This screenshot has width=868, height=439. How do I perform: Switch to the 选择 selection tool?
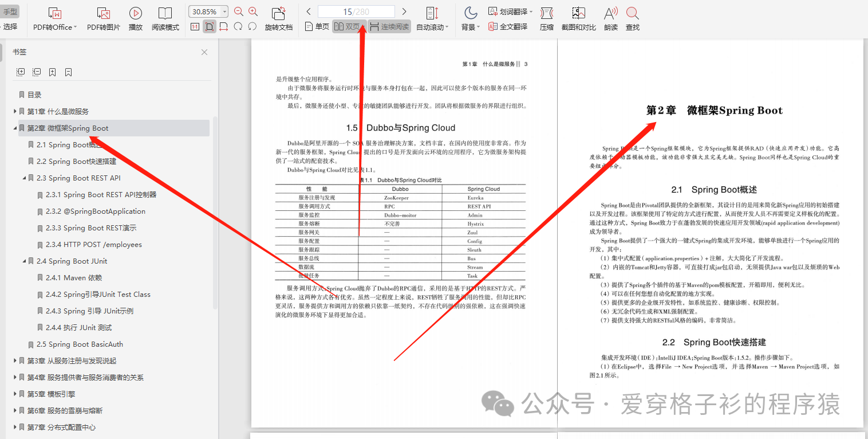point(10,26)
